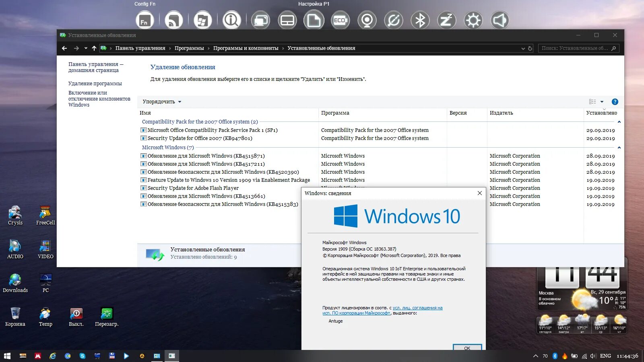
Task: Close the Windows: сведения dialog
Action: click(480, 193)
